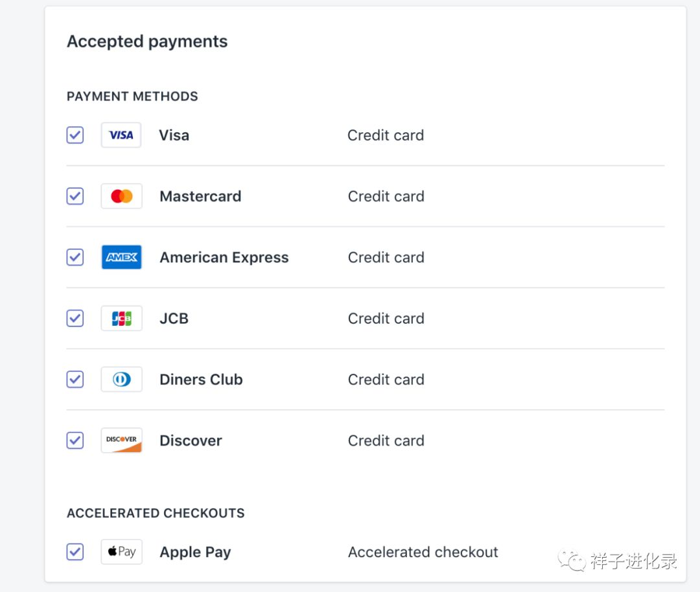Click the Visa label text

174,135
